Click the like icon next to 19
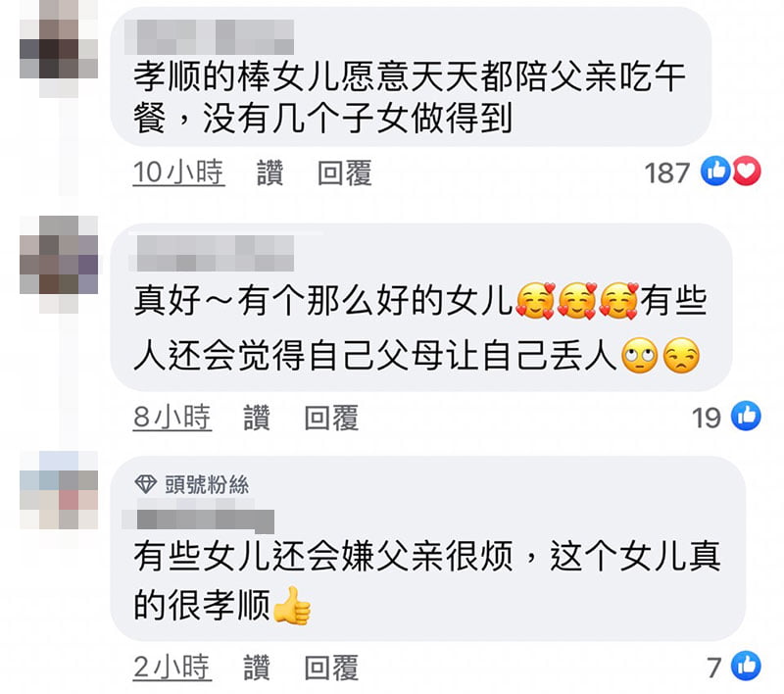Viewport: 784px width, 694px height. point(746,416)
